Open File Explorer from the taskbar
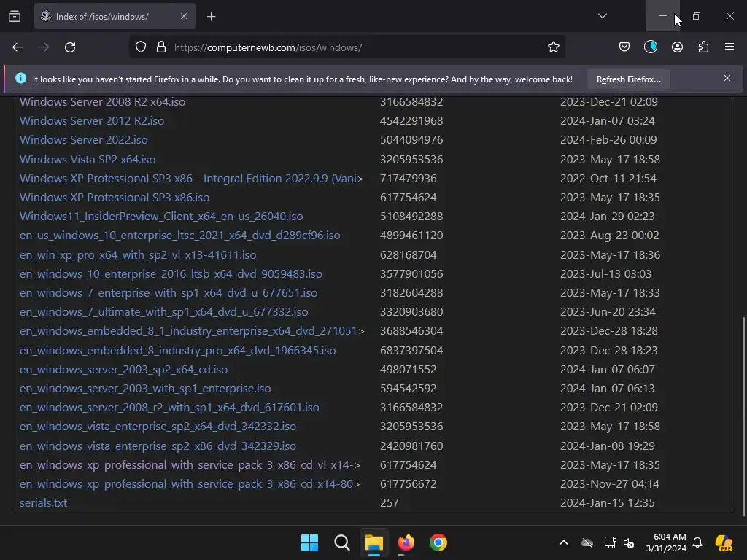Image resolution: width=747 pixels, height=560 pixels. tap(374, 542)
